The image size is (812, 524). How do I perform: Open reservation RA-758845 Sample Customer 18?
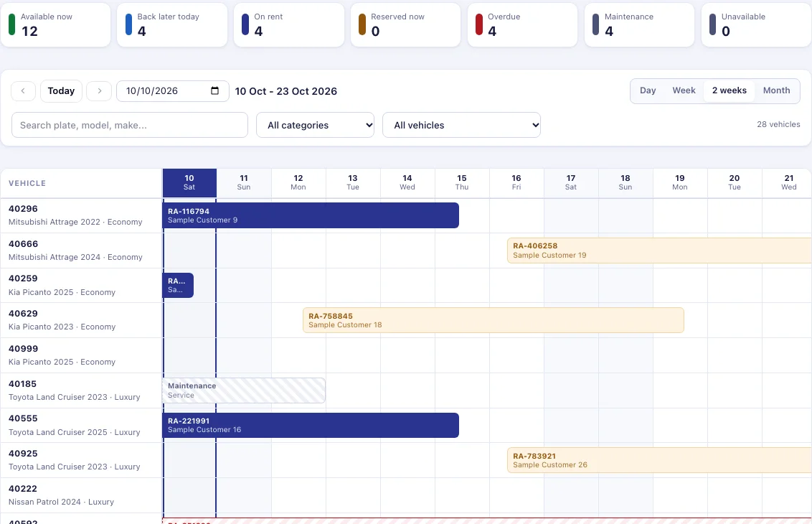(x=493, y=320)
